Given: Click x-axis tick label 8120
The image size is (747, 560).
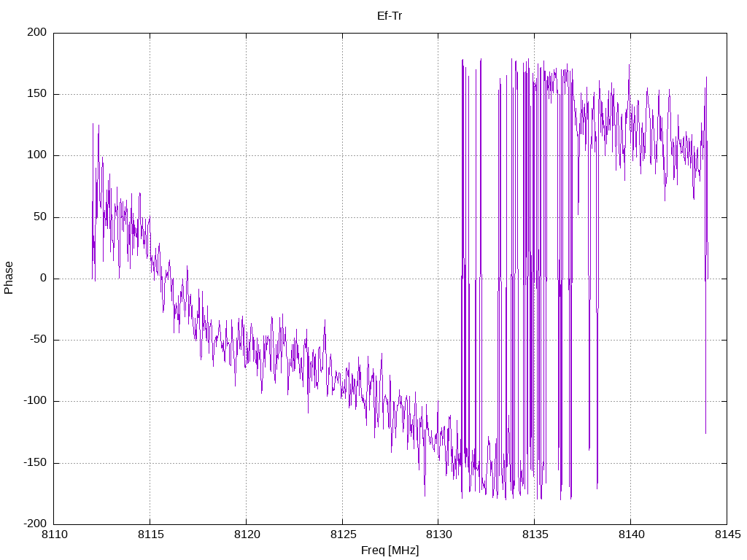Looking at the screenshot, I should point(247,534).
